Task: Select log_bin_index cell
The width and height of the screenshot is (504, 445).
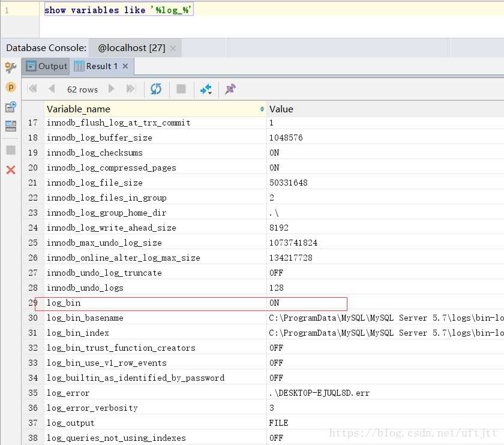Action: click(x=155, y=333)
